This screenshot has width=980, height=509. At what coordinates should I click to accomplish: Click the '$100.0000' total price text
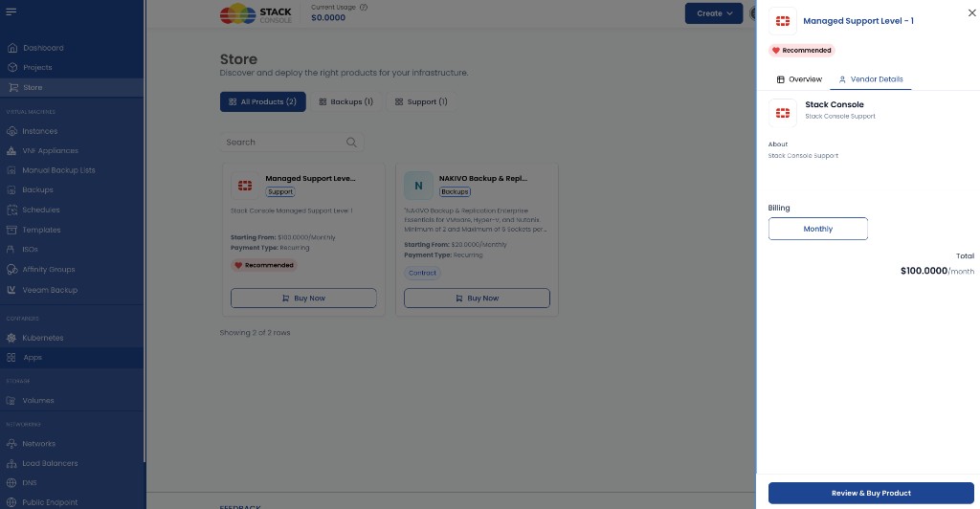[924, 271]
